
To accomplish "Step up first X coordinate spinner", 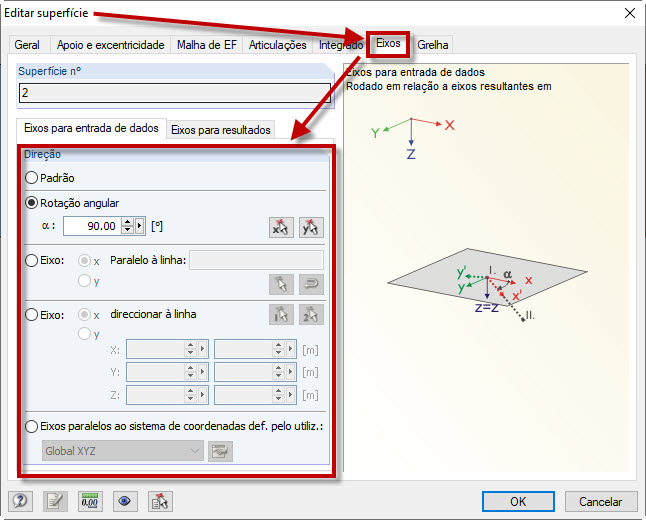I will tap(190, 346).
